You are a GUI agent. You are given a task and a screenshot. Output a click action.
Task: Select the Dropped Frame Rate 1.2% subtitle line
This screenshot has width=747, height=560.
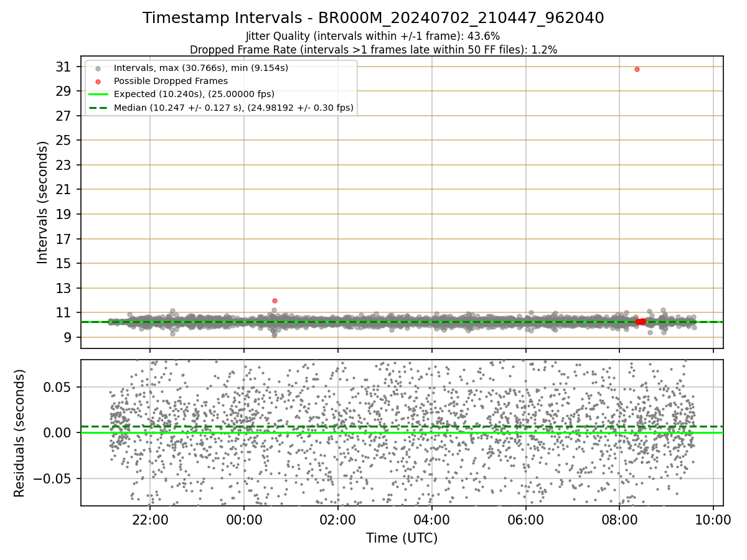pos(373,49)
